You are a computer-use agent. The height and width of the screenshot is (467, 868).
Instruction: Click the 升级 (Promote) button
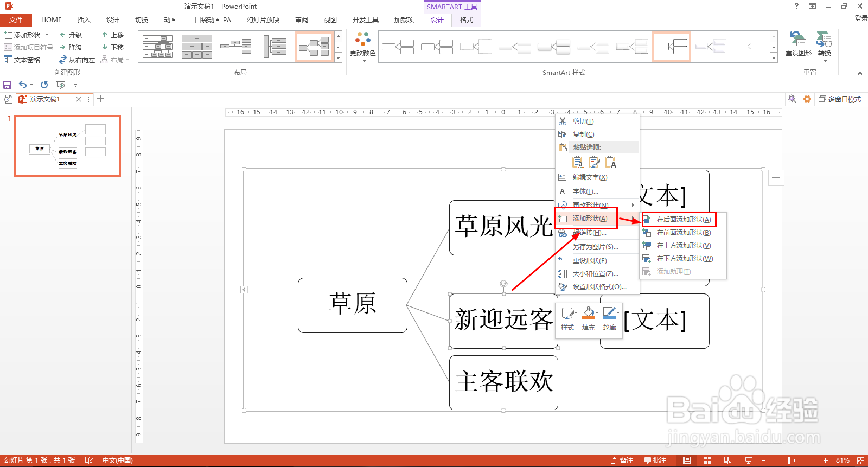[71, 35]
